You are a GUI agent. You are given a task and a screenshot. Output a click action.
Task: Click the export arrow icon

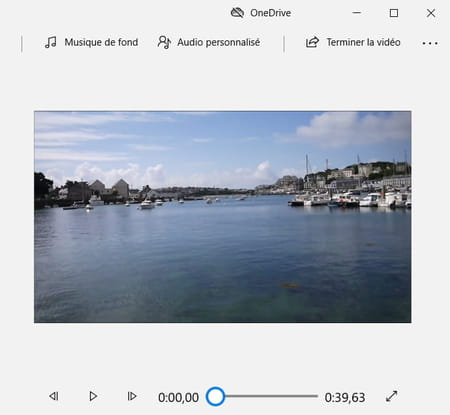312,42
